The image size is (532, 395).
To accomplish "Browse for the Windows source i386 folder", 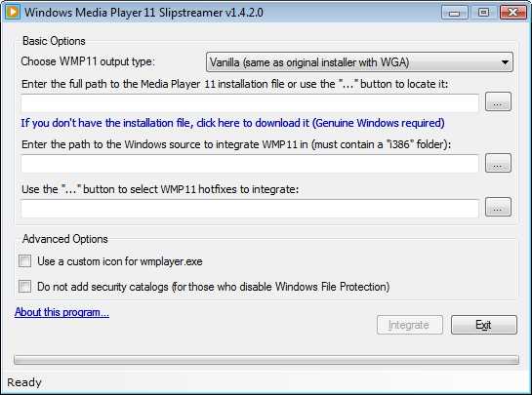I will coord(498,163).
